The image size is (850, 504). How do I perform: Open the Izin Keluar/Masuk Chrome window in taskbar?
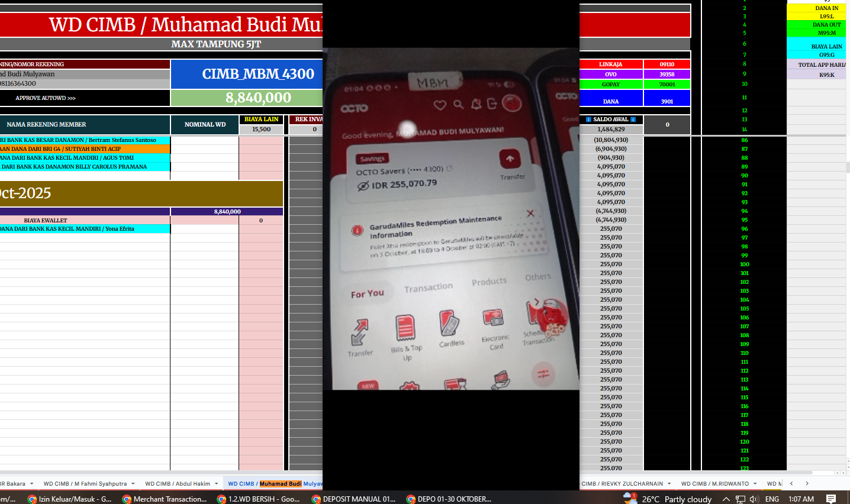pyautogui.click(x=70, y=499)
